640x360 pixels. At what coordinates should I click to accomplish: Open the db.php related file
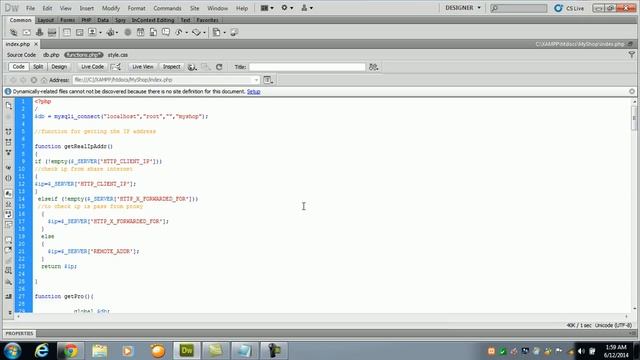[x=51, y=55]
